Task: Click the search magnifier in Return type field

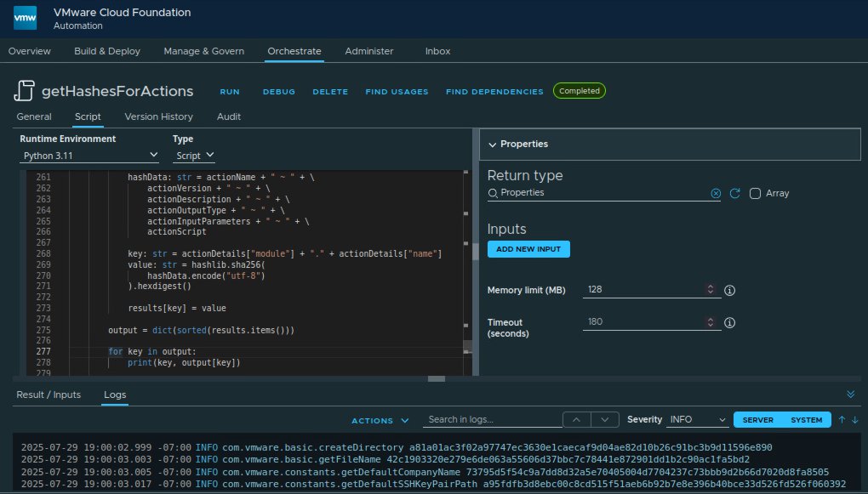Action: 493,193
